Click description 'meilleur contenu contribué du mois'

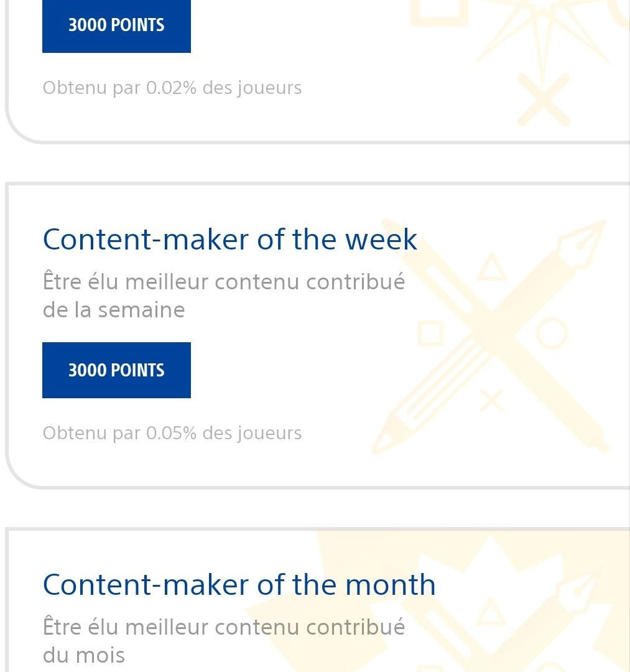point(224,641)
